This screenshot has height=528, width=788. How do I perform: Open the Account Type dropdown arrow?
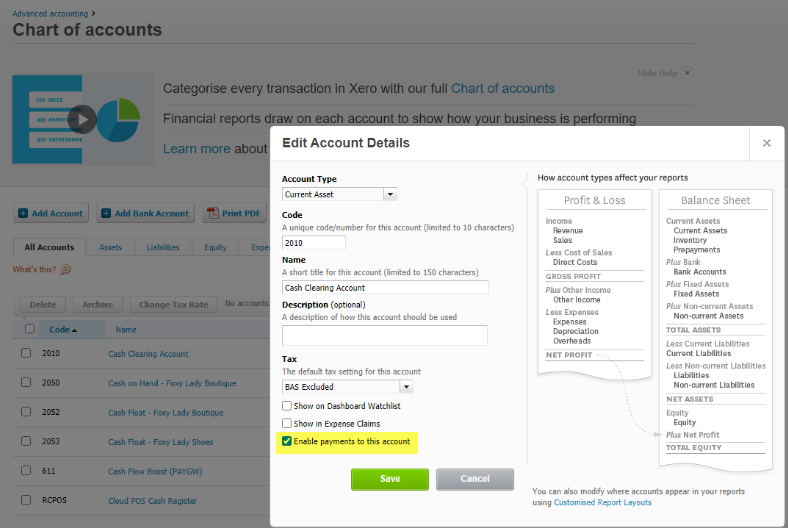390,194
